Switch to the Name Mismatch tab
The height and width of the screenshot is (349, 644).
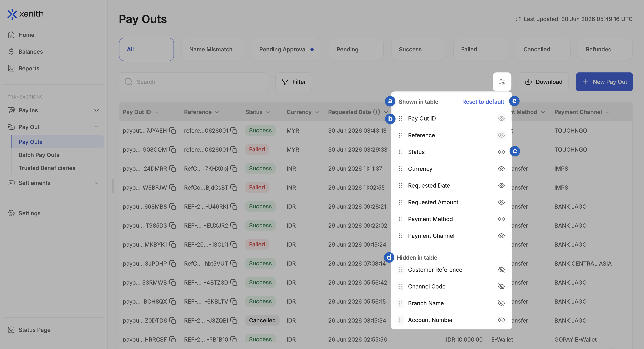click(213, 50)
